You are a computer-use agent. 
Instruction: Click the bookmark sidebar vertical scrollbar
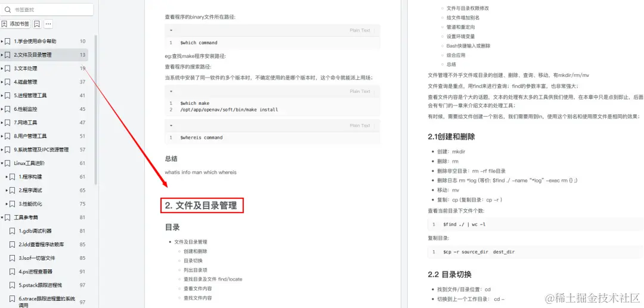pos(97,108)
